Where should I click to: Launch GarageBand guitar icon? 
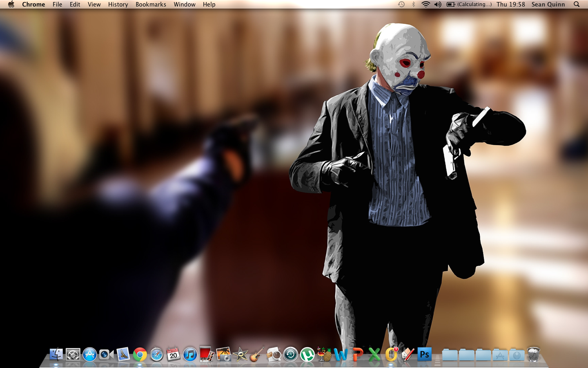click(x=257, y=354)
